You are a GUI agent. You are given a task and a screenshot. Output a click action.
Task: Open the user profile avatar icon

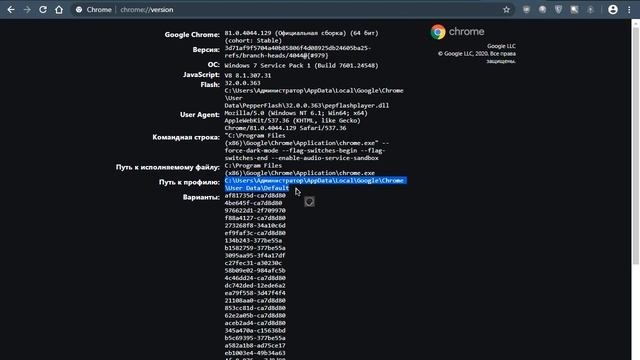[x=613, y=9]
